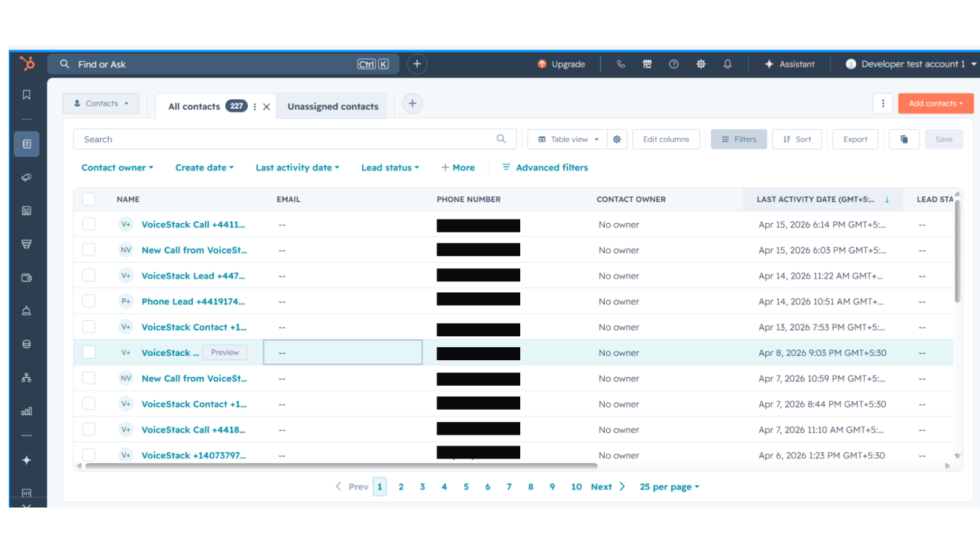Open the Table view dropdown
Screen dimensions: 980x552
[x=567, y=139]
